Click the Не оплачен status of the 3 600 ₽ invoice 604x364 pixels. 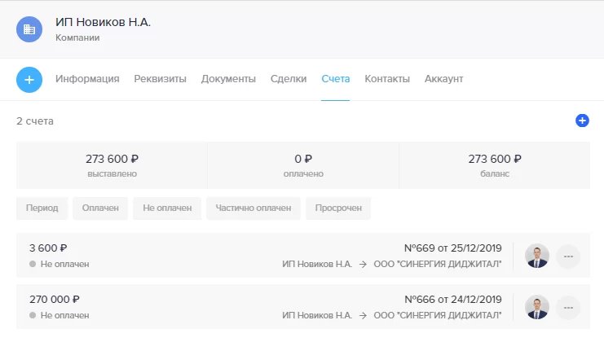click(60, 264)
